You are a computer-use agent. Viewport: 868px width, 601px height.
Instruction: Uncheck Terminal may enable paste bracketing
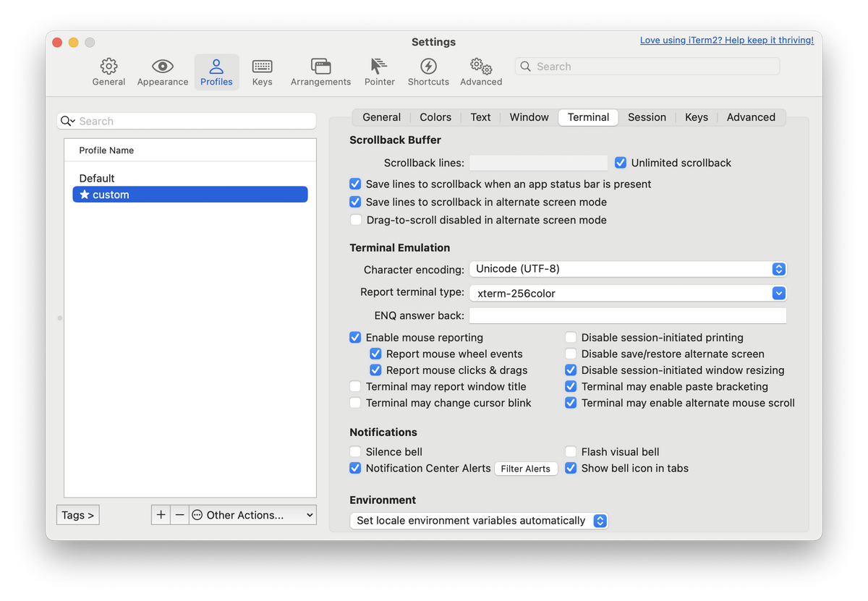[x=571, y=386]
